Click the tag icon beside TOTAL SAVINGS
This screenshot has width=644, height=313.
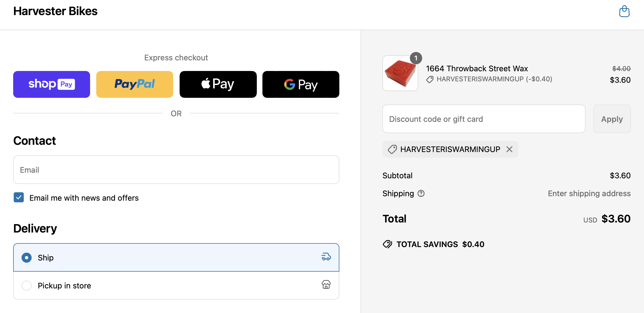tap(387, 244)
